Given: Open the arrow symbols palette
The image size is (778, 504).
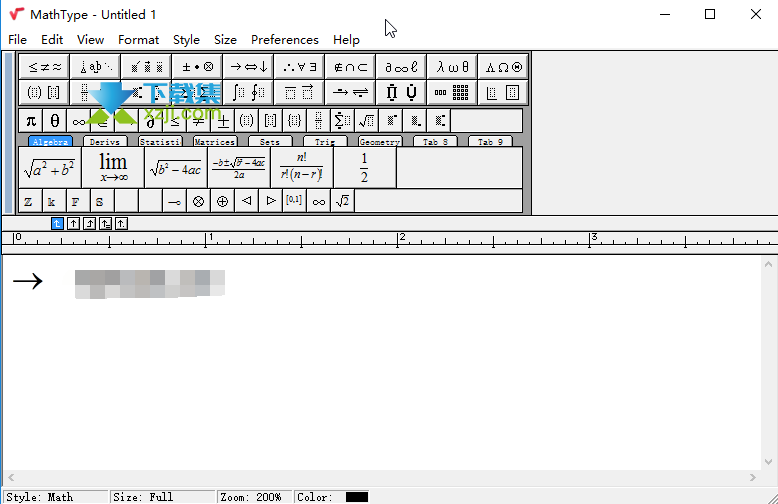Looking at the screenshot, I should coord(249,67).
